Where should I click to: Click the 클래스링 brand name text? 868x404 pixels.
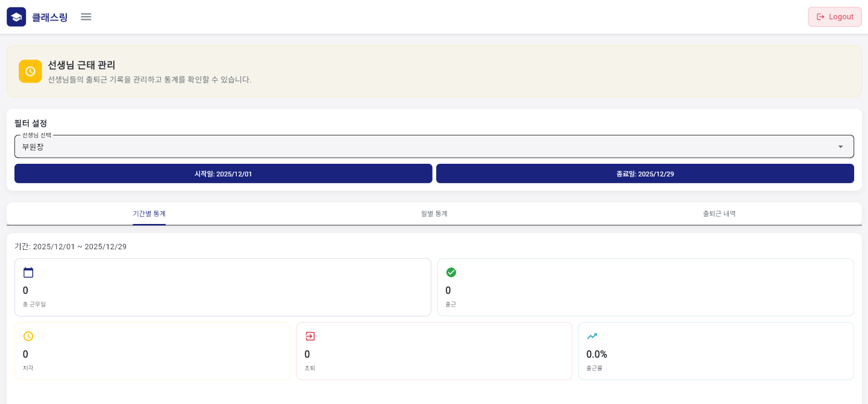pos(50,17)
